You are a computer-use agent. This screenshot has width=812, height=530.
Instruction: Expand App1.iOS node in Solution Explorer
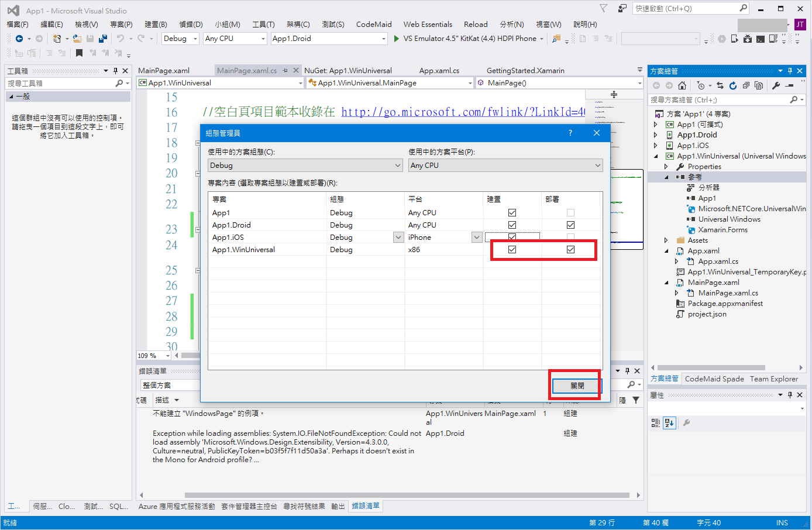656,146
